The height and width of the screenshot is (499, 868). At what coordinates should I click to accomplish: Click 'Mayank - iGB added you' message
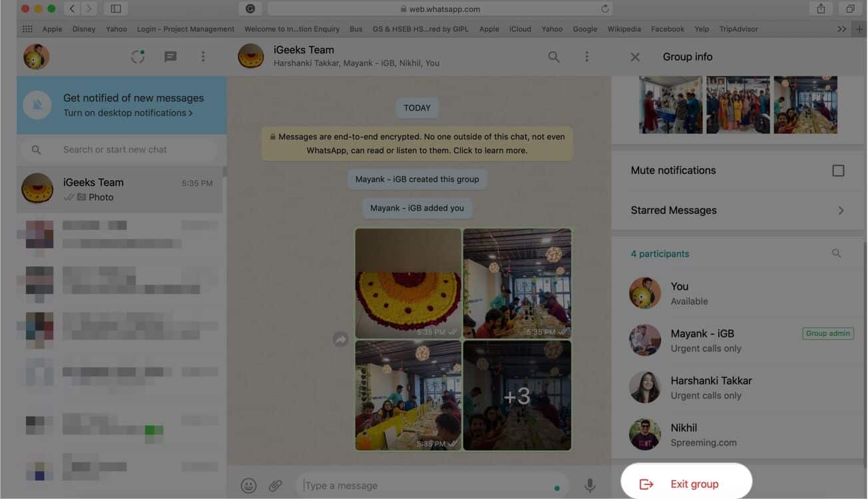point(417,208)
